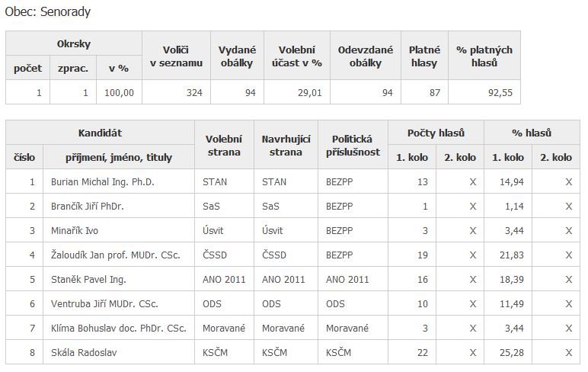Click candidate Minařík Ivo
This screenshot has width=588, height=372.
pyautogui.click(x=71, y=231)
